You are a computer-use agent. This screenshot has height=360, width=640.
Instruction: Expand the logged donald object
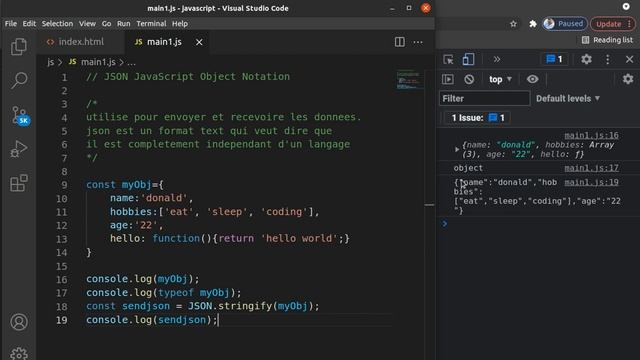(457, 149)
